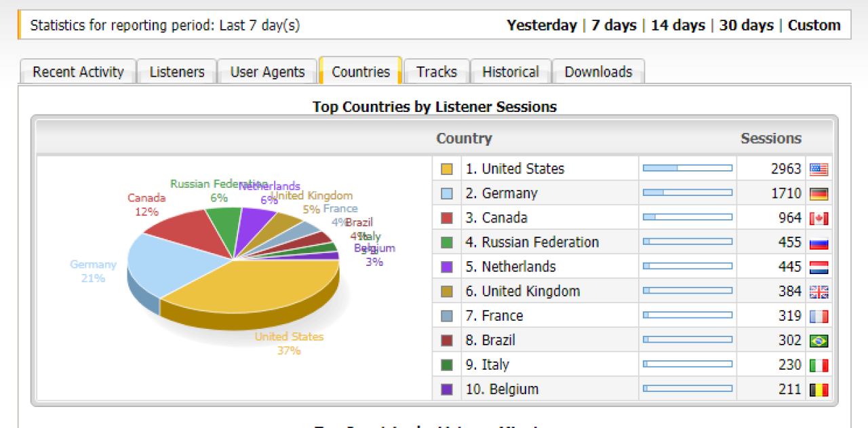Click the yellow United States color swatch

coord(446,169)
